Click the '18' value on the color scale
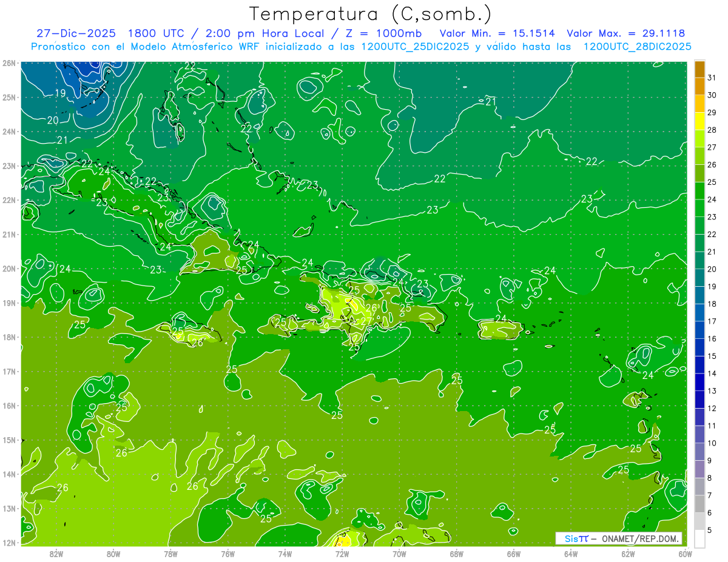728x562 pixels. (712, 304)
